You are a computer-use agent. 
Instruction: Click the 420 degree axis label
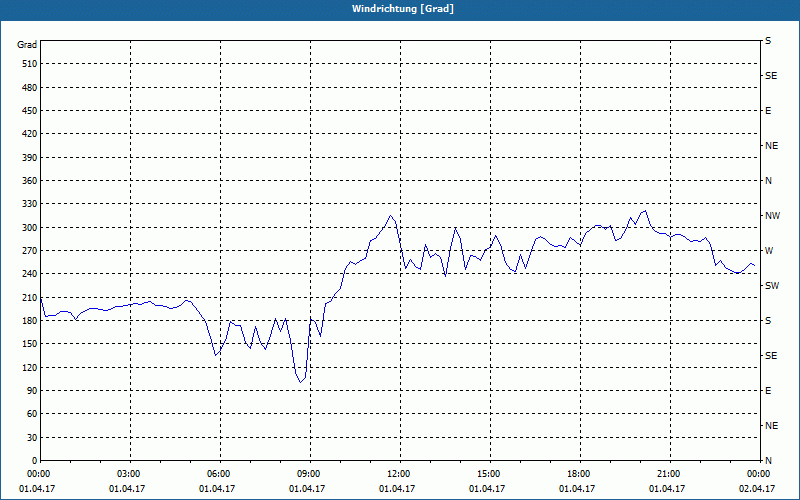click(30, 134)
